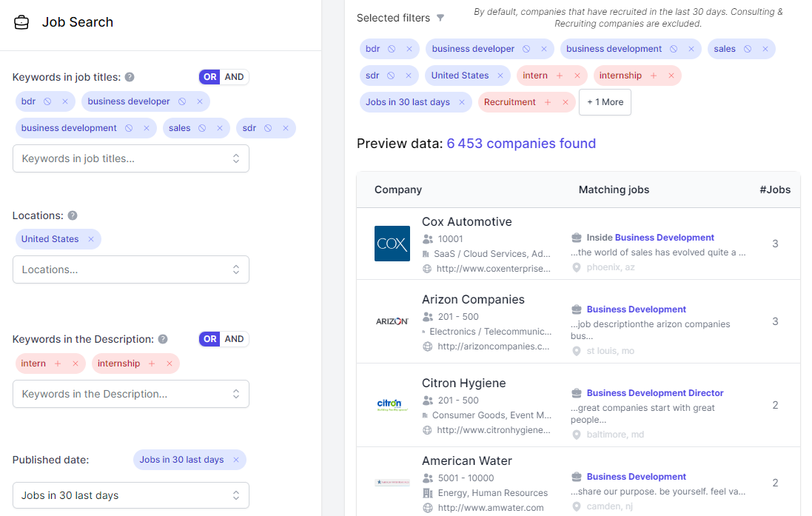
Task: Exclude 'bdr' keyword in left job titles
Action: (x=47, y=101)
